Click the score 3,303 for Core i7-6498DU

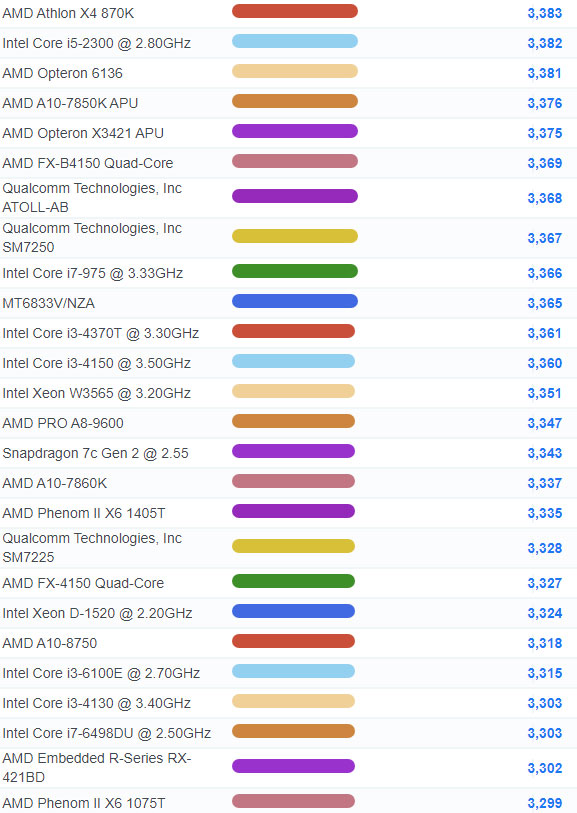click(x=545, y=734)
